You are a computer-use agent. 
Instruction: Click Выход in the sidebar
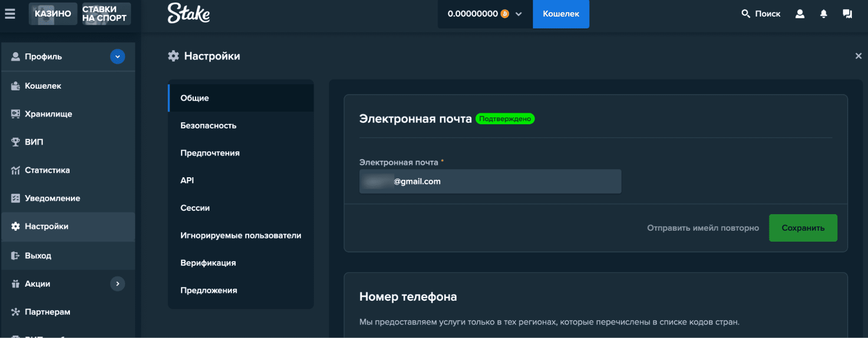(x=68, y=256)
